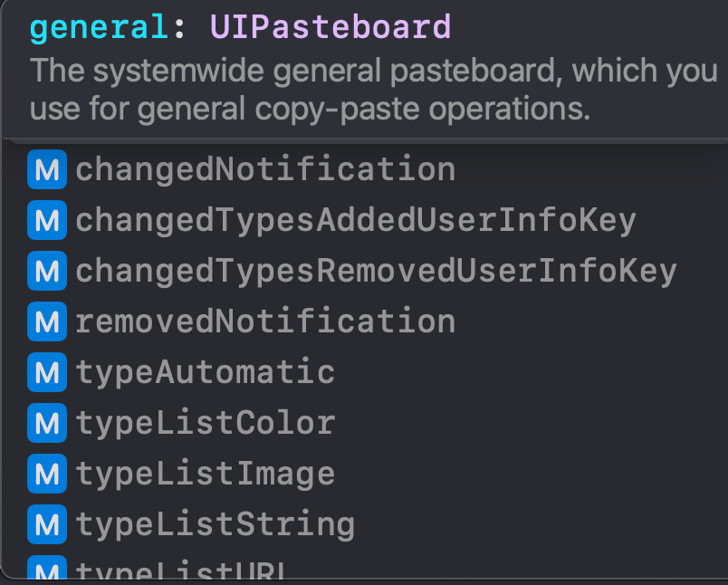Click the M icon beside changedTypesAddedUserInfoKey

pos(47,220)
